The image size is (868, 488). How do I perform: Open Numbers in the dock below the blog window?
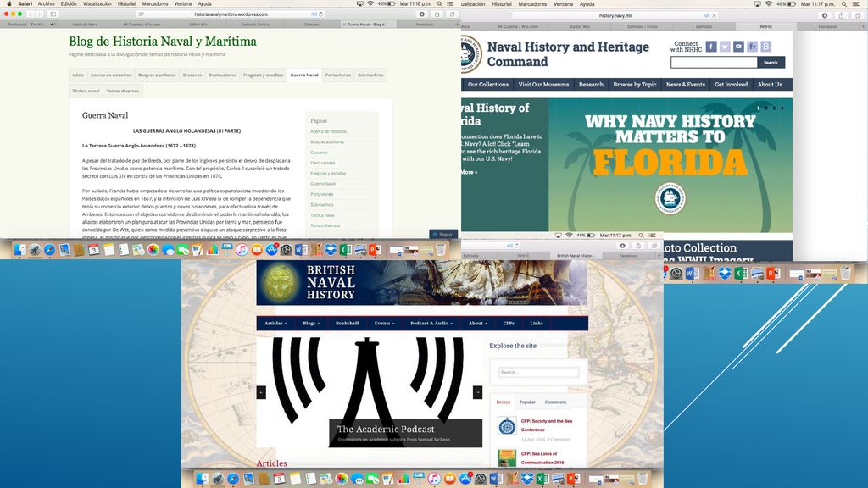(x=213, y=250)
